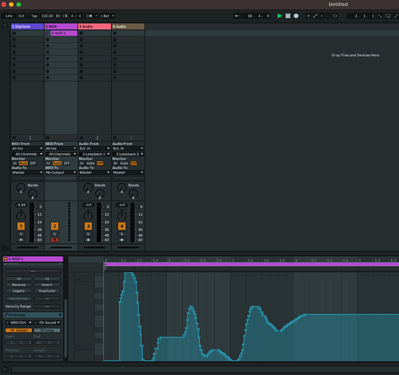Click the Arrangement Record button
Image resolution: width=399 pixels, height=375 pixels.
tap(296, 16)
